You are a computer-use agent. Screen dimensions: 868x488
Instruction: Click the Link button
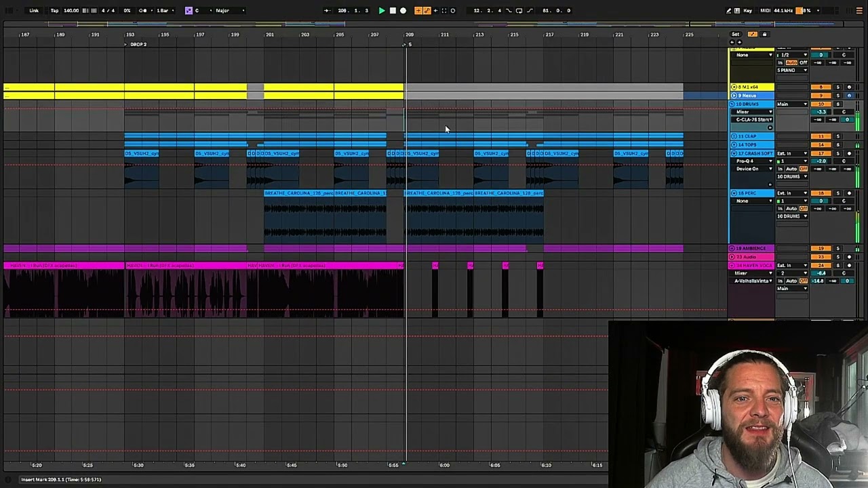tap(34, 10)
